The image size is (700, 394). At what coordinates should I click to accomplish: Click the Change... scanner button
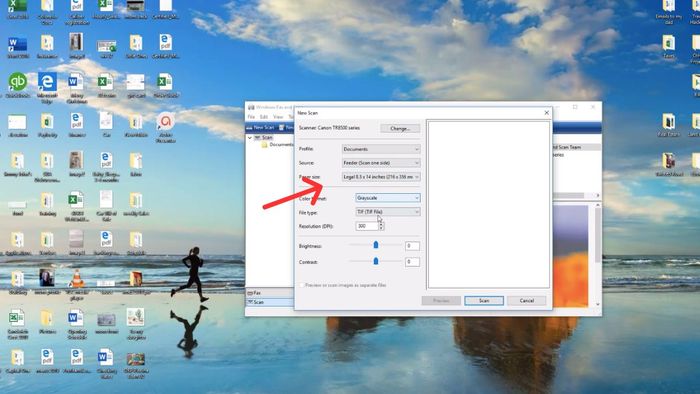[400, 129]
